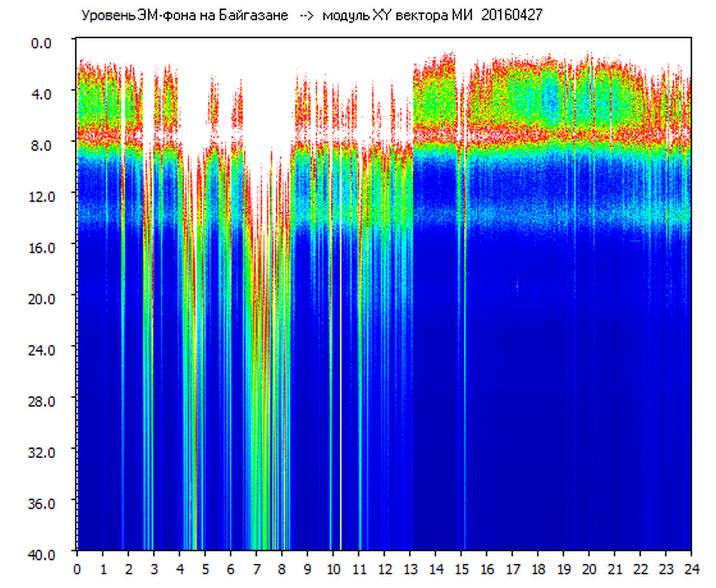Screen dimensions: 716x588
Task: Select hour 21 on the horizontal axis
Action: point(615,569)
